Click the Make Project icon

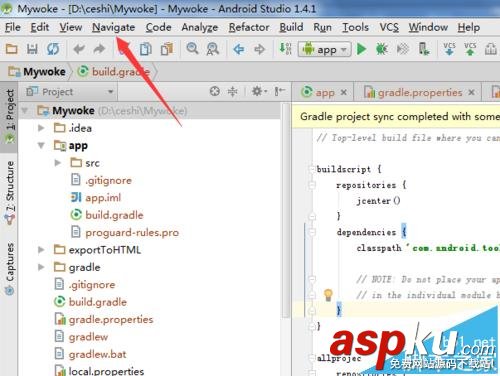(x=285, y=49)
